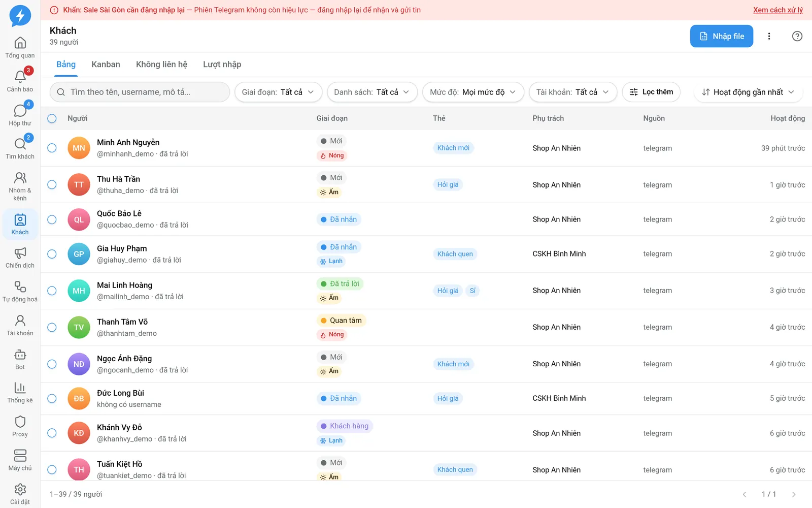Go to Chiến dịch megaphone icon

pyautogui.click(x=20, y=253)
